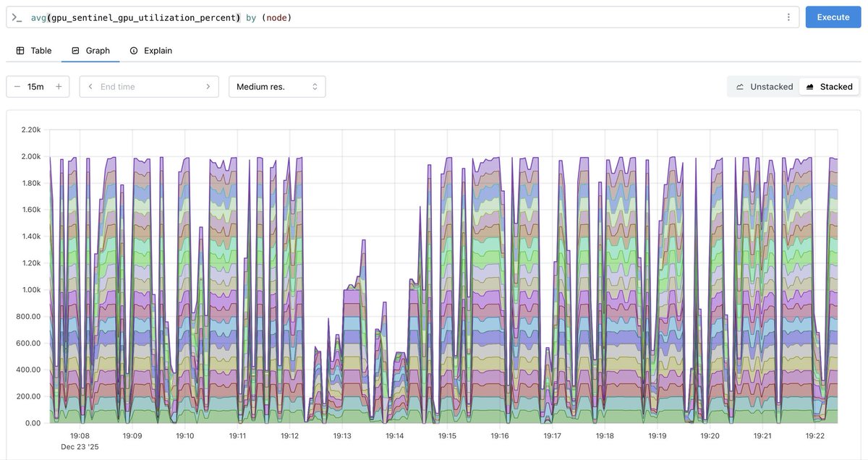Edit the 15m range value

35,87
